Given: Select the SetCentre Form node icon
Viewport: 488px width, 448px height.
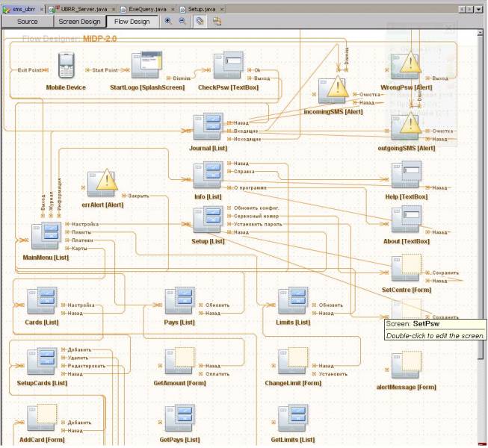Looking at the screenshot, I should click(407, 268).
